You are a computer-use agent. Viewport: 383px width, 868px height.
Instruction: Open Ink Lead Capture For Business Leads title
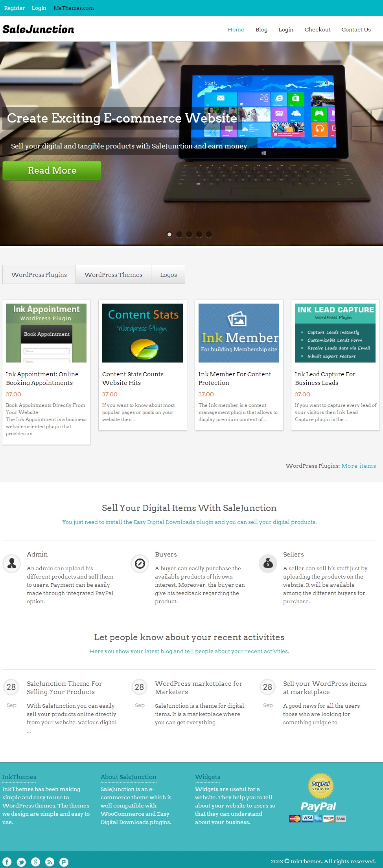point(325,378)
